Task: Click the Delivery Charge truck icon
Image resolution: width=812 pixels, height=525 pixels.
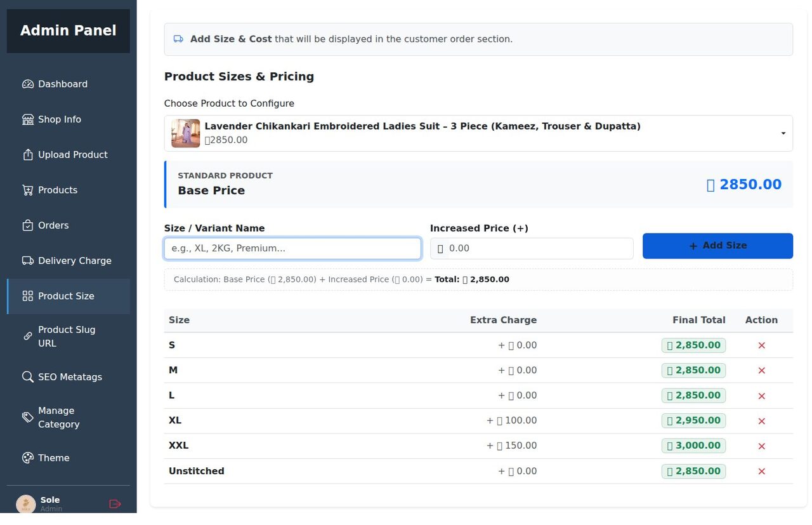Action: pyautogui.click(x=27, y=261)
